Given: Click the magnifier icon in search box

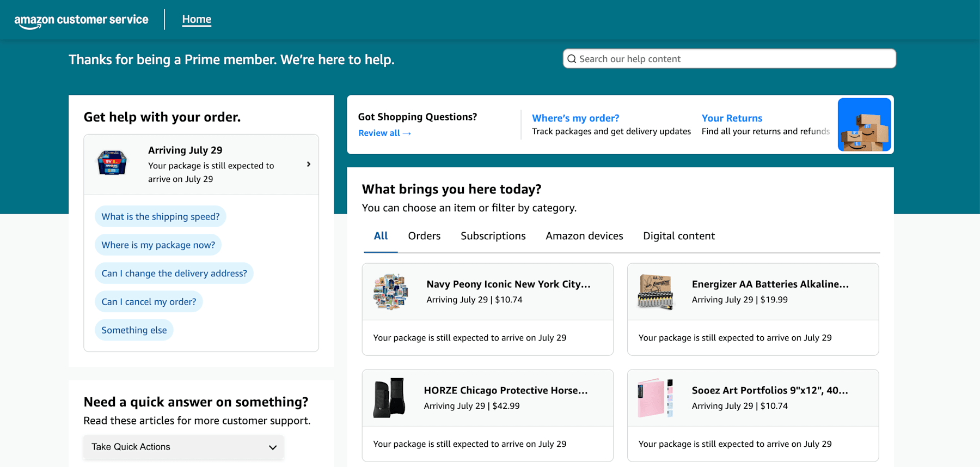Looking at the screenshot, I should (x=572, y=59).
